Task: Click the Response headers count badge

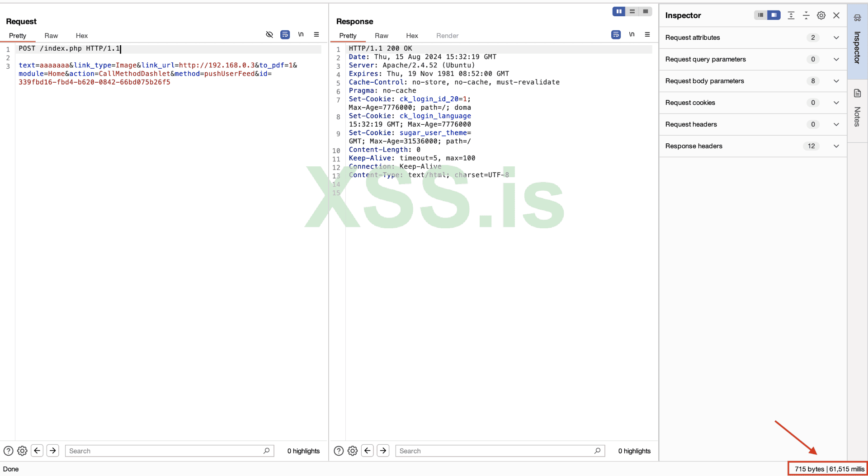Action: (811, 146)
